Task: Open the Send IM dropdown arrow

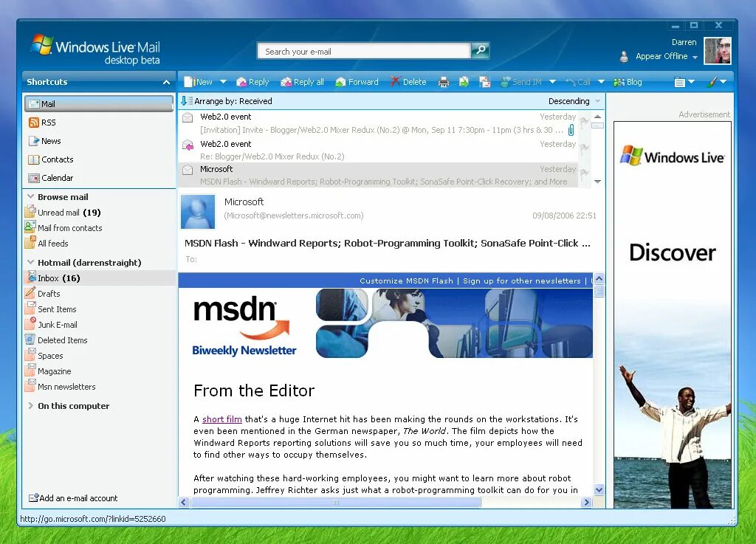Action: 552,82
